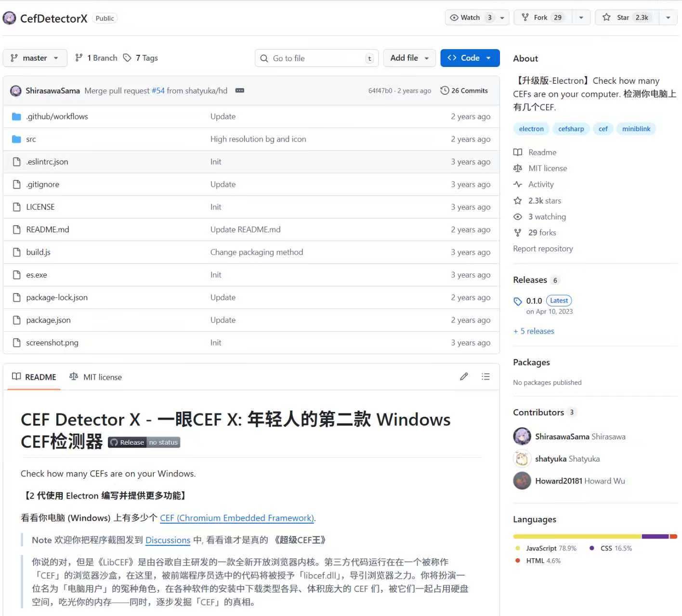
Task: Open the CEF (Chromium Embedded Framework) link
Action: tap(237, 518)
